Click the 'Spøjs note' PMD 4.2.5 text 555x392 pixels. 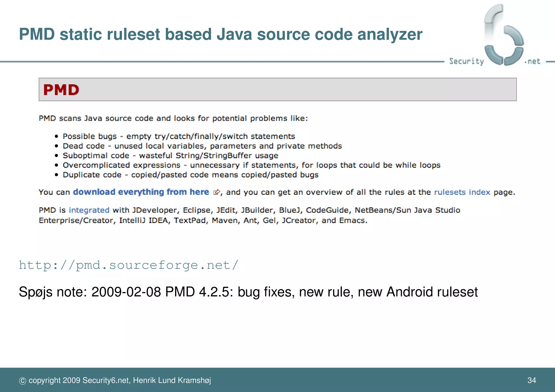248,292
